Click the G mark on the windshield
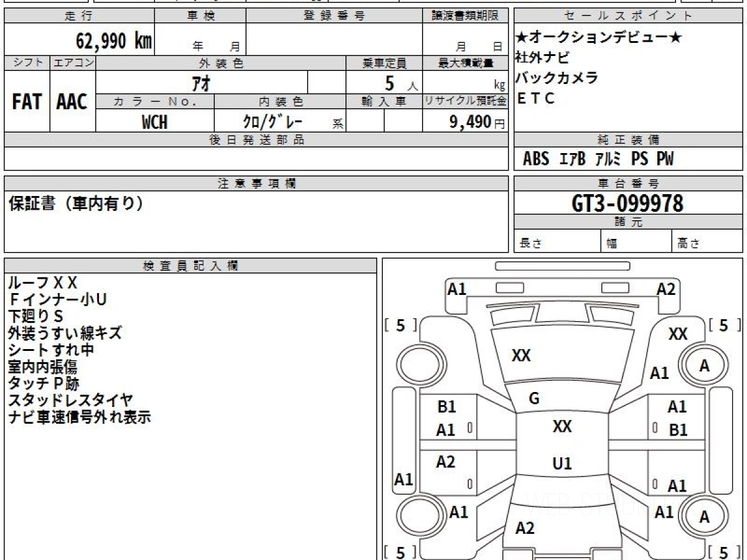 coord(533,399)
